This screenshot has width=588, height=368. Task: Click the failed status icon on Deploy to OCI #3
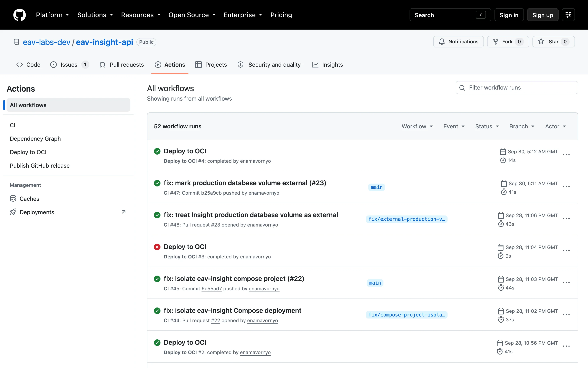(157, 247)
